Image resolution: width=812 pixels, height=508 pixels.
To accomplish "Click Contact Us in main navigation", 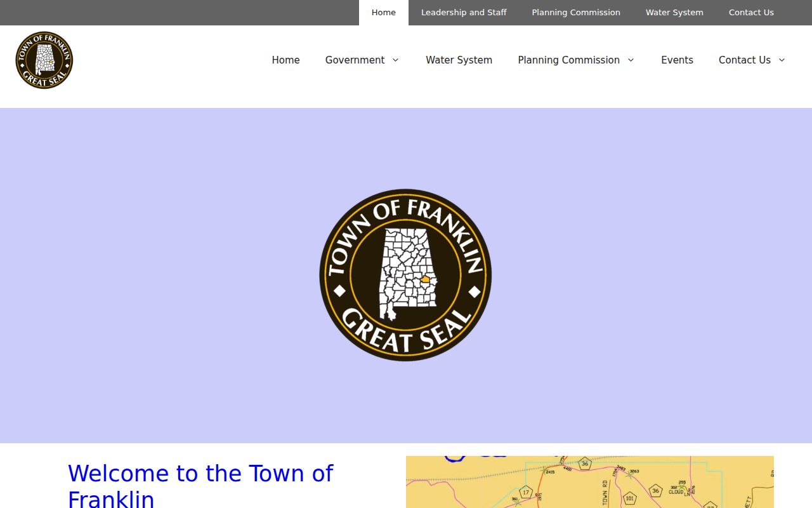I will [x=744, y=60].
